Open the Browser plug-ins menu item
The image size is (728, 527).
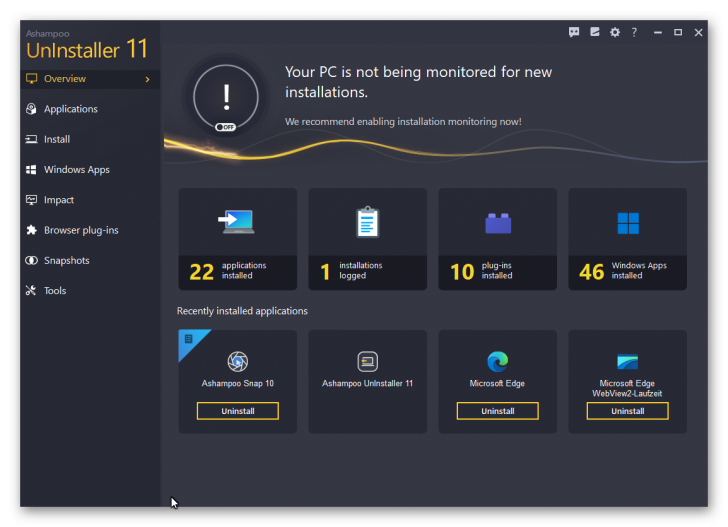click(90, 230)
